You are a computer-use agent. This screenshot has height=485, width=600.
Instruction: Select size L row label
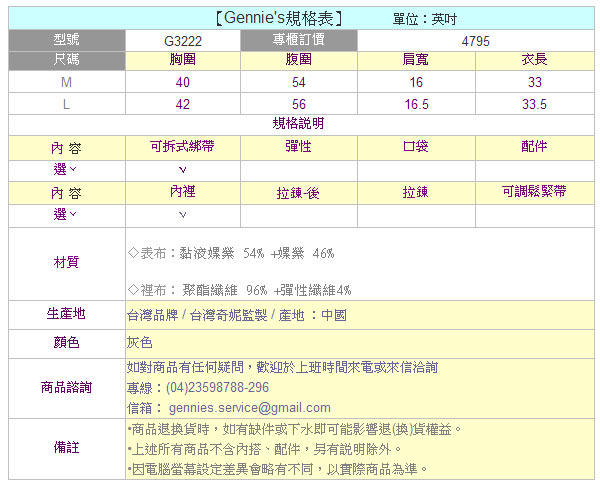click(67, 104)
